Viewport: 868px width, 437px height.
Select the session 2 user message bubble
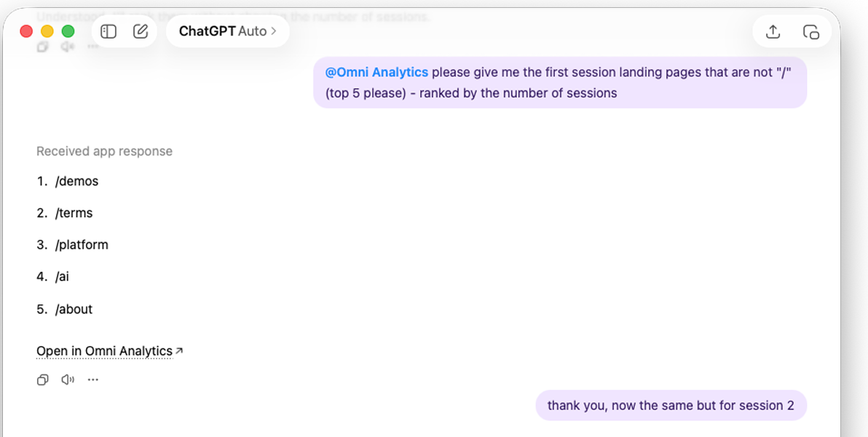pyautogui.click(x=670, y=405)
